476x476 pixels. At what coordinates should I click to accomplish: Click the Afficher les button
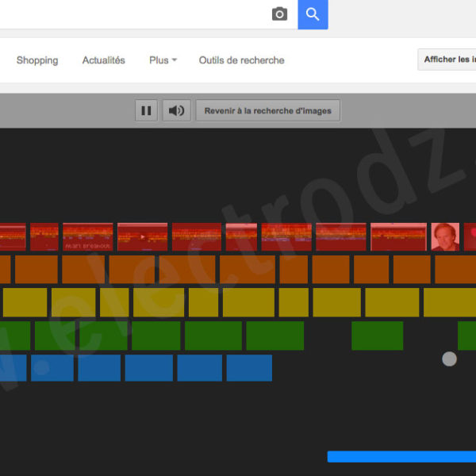[447, 59]
